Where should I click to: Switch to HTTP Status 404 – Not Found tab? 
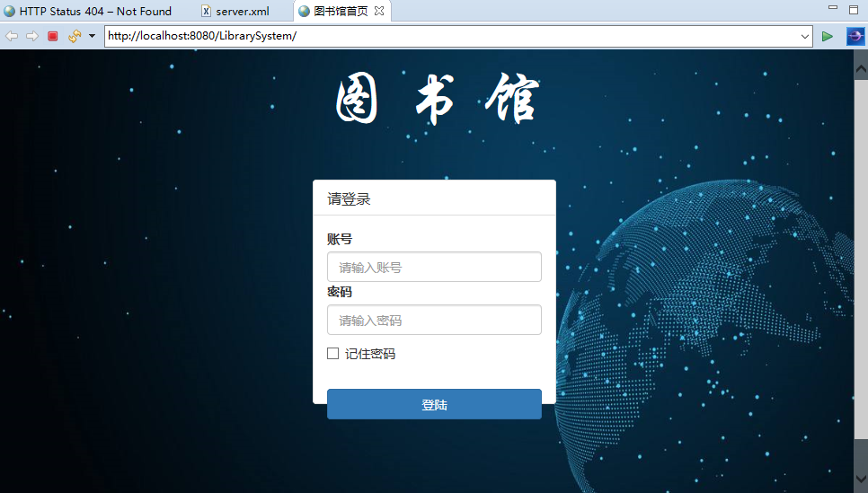(94, 11)
